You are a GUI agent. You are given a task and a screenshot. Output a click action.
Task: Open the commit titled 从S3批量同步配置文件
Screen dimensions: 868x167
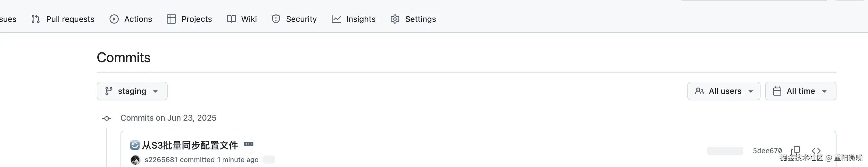[190, 145]
